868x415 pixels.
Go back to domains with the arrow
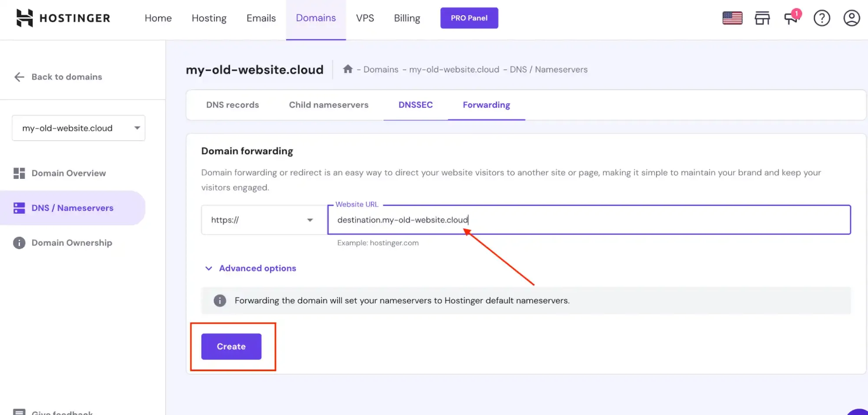[19, 77]
